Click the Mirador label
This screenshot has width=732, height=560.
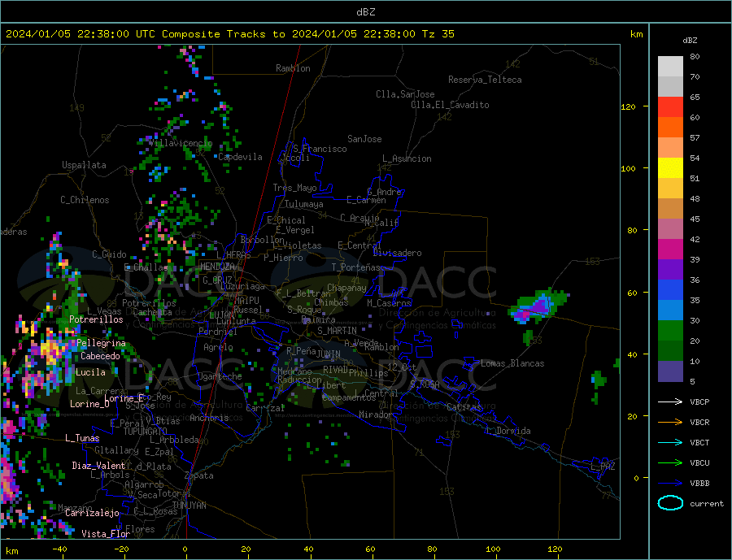pos(376,415)
